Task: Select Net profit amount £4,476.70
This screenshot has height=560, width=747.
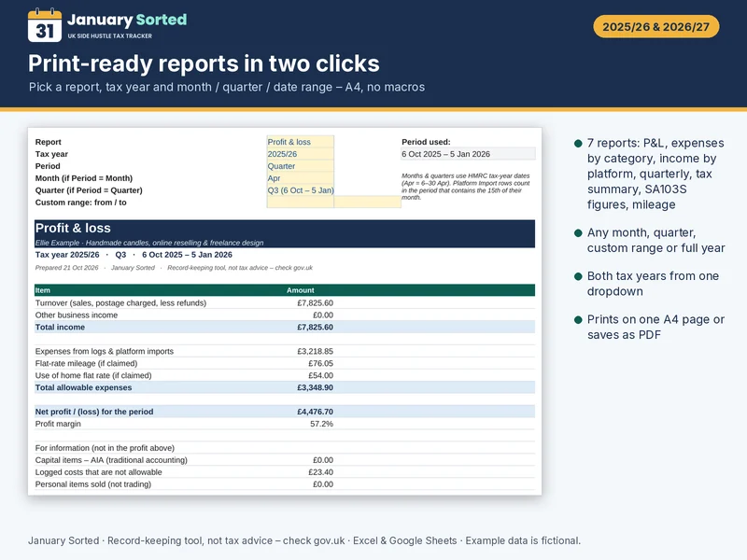Action: click(315, 412)
